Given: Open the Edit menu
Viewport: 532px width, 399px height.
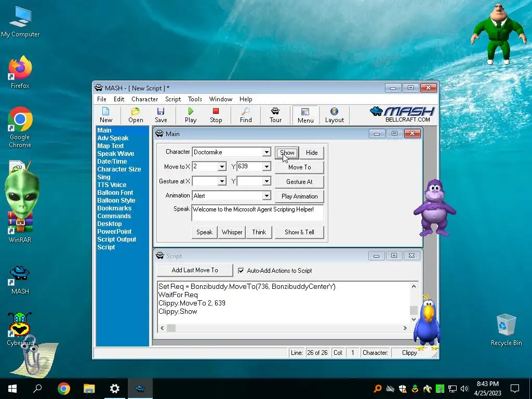Looking at the screenshot, I should point(119,99).
